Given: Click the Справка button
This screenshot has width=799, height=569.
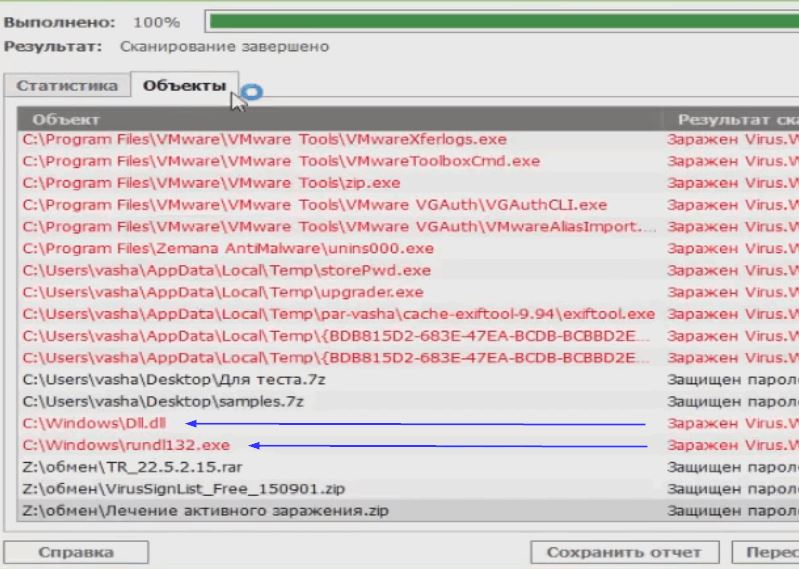Looking at the screenshot, I should tap(75, 552).
